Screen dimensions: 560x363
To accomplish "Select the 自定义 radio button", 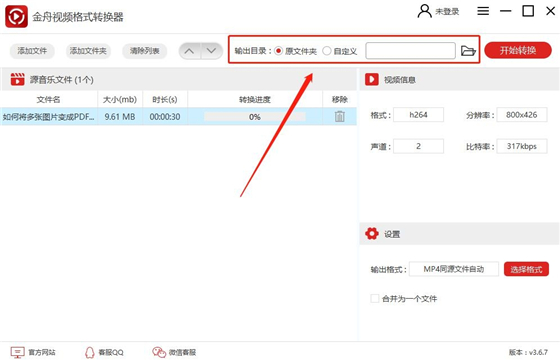I will (326, 51).
